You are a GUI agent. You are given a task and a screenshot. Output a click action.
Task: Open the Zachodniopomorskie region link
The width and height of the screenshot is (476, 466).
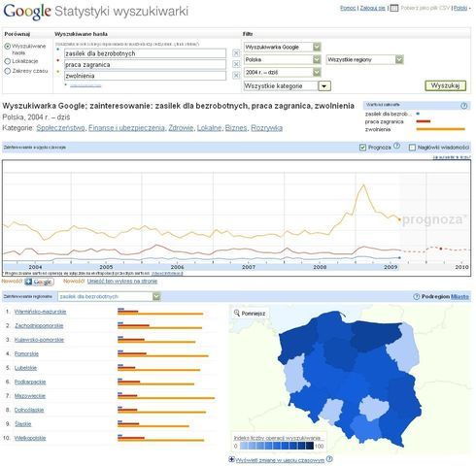(39, 325)
